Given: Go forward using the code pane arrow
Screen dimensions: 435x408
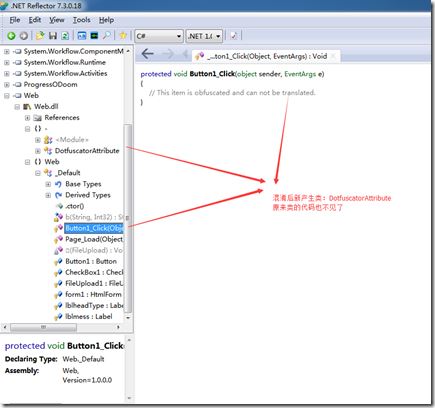Looking at the screenshot, I should (168, 54).
